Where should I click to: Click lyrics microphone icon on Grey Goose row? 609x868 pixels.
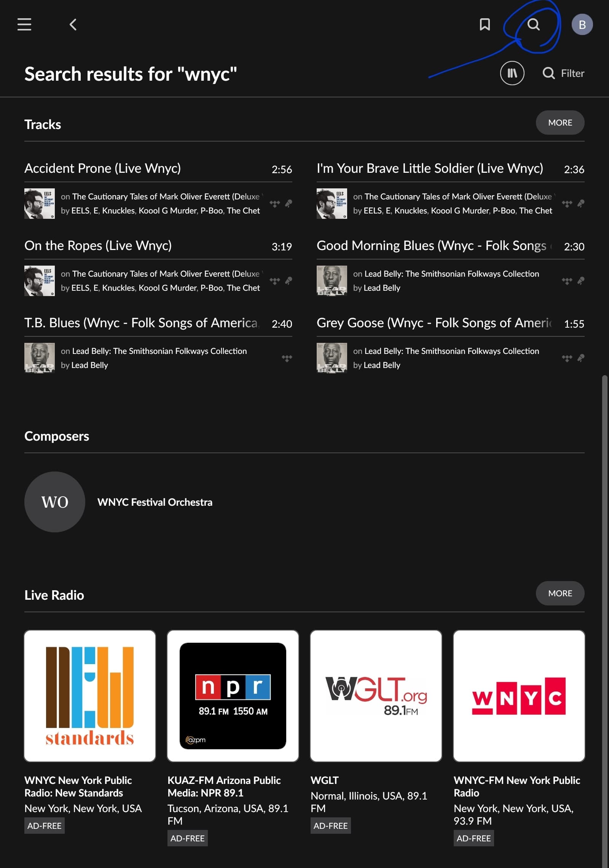click(x=581, y=358)
